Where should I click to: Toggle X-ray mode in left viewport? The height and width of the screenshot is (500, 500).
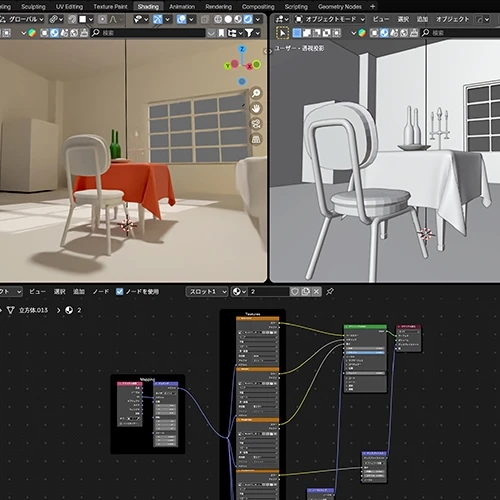click(205, 19)
